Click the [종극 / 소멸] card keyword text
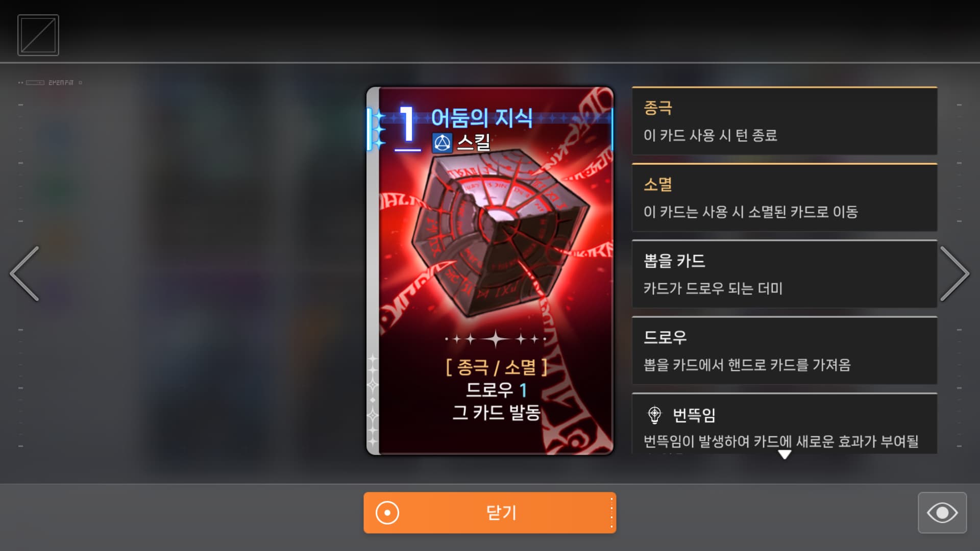Viewport: 980px width, 551px height. click(496, 367)
